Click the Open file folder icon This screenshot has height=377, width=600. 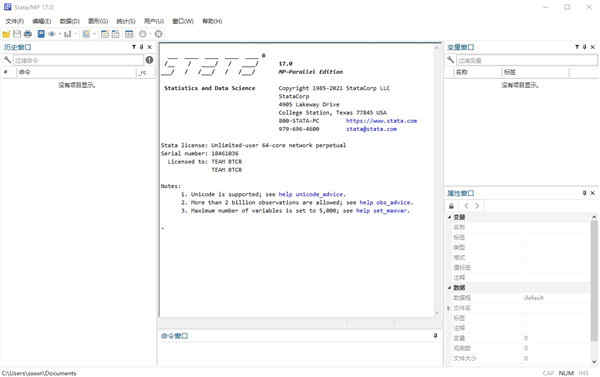(6, 34)
